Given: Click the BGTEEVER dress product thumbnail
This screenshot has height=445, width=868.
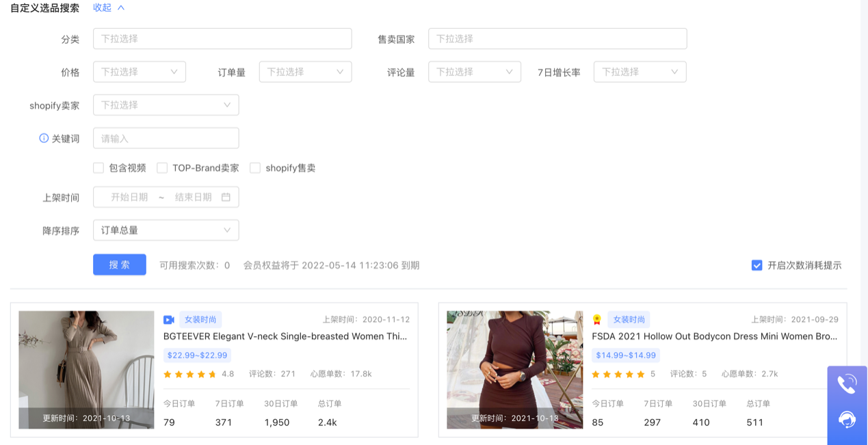Looking at the screenshot, I should [x=86, y=369].
